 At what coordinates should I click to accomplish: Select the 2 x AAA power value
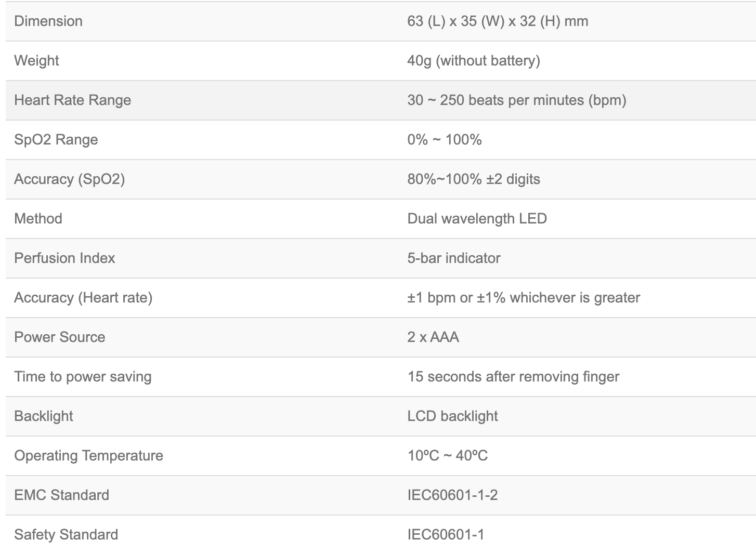pyautogui.click(x=433, y=337)
